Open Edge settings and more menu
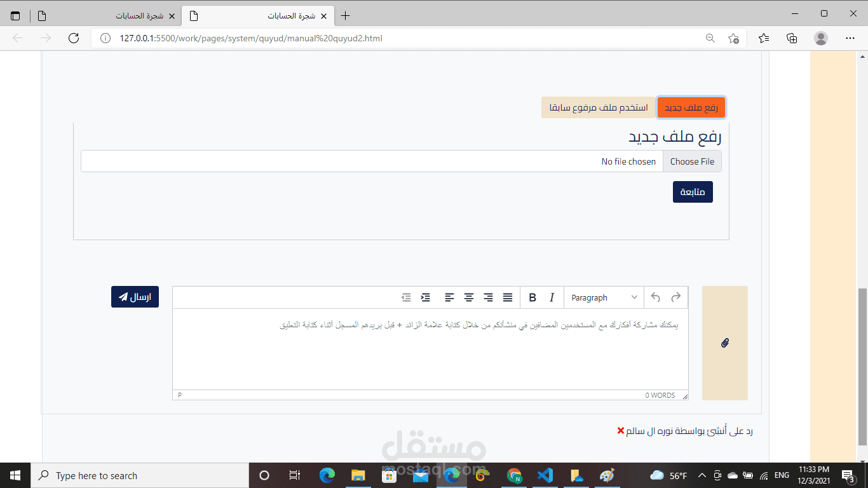The width and height of the screenshot is (868, 488). (851, 38)
